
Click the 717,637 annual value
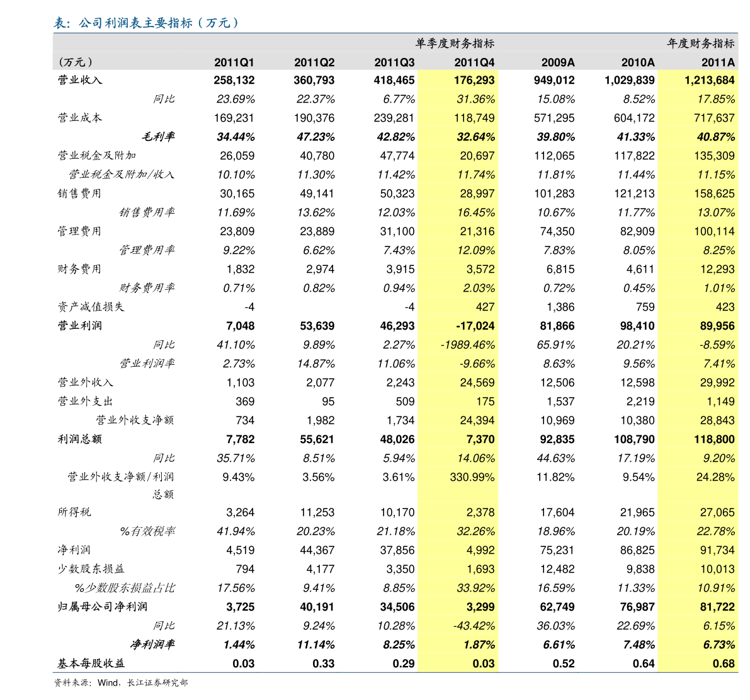pos(714,118)
